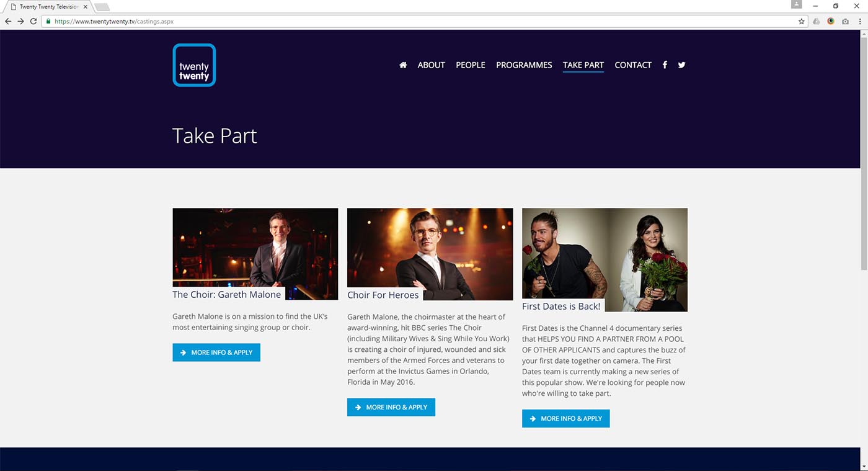Open the Programmes menu item
The image size is (868, 471).
tap(524, 65)
